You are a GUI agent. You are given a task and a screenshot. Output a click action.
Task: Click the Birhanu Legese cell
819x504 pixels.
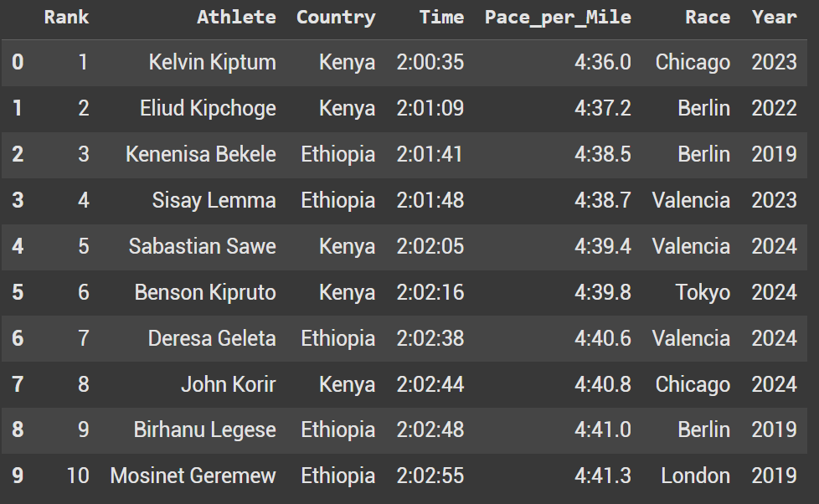[204, 429]
